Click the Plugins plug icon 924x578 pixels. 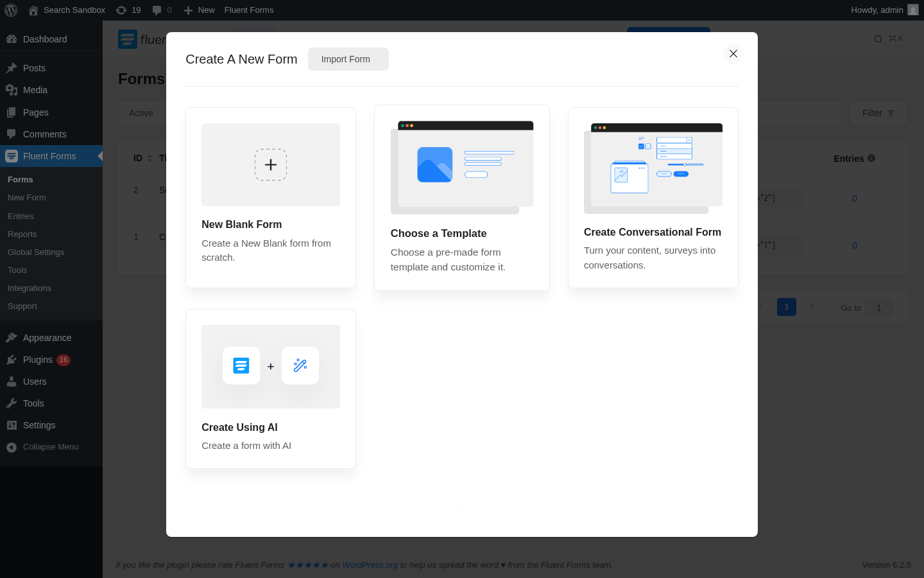pos(12,360)
